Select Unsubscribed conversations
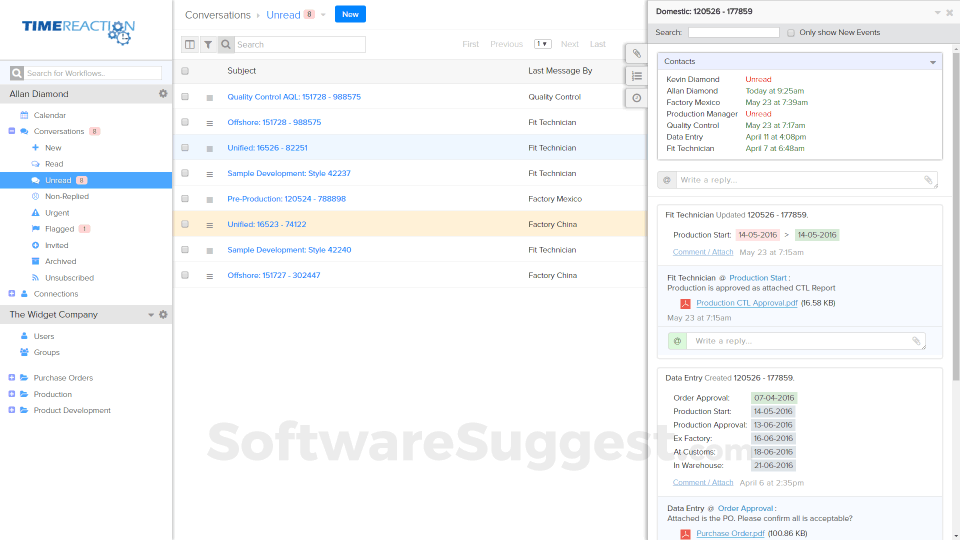The height and width of the screenshot is (540, 960). (x=69, y=277)
